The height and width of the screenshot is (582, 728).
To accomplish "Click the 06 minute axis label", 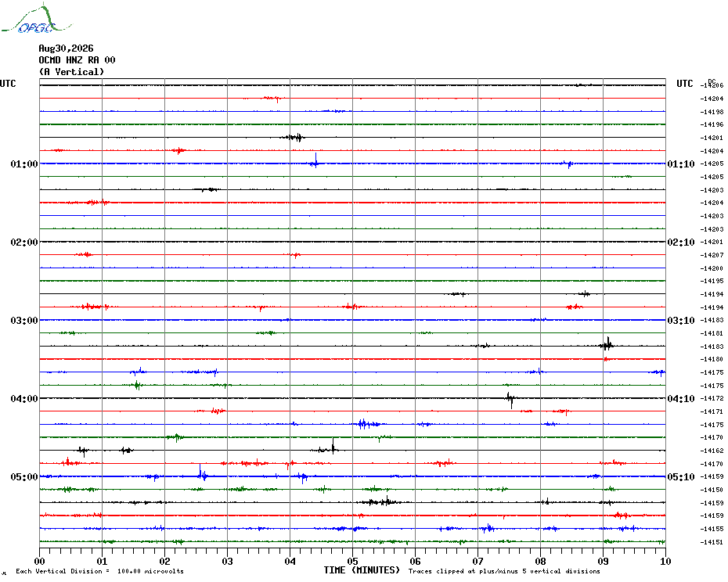I will pos(416,561).
